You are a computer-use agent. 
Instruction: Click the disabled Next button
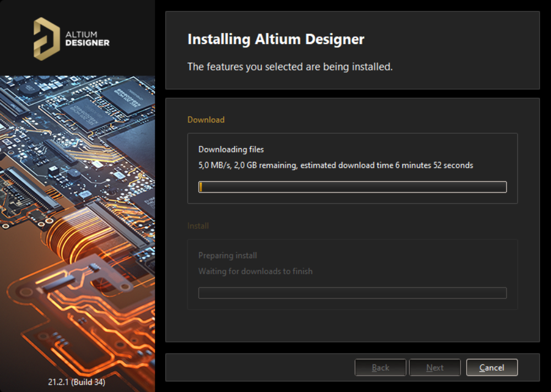[435, 367]
